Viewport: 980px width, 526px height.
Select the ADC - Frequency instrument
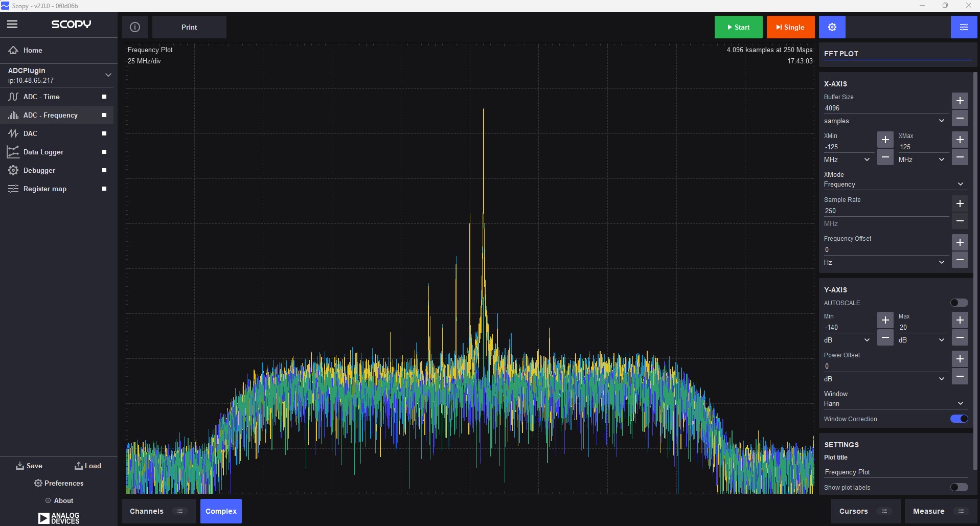(x=50, y=115)
